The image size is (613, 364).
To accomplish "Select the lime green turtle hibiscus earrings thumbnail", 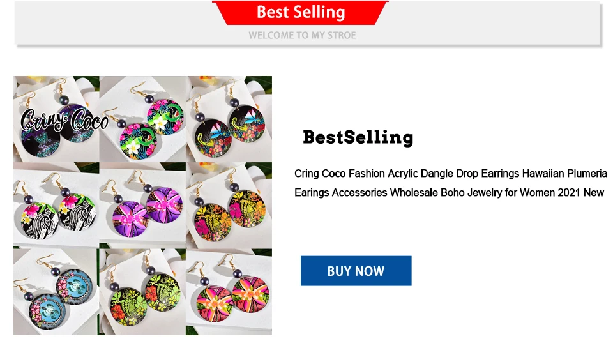I will [x=142, y=292].
